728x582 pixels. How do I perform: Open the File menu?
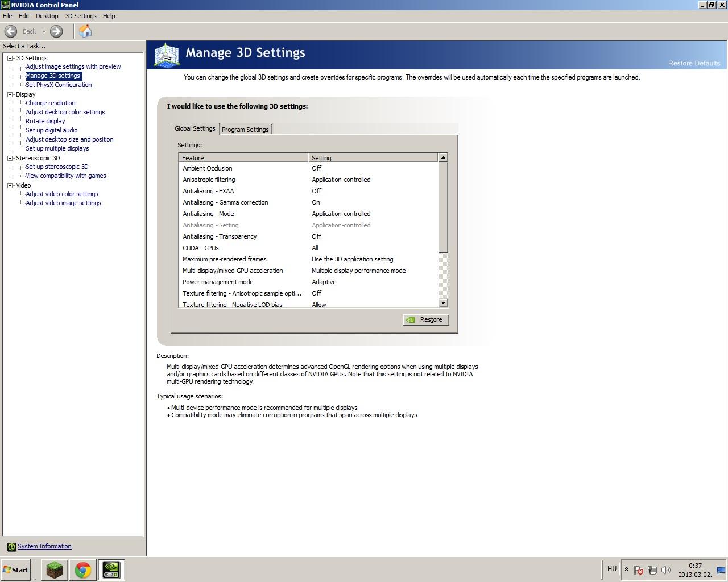tap(7, 16)
